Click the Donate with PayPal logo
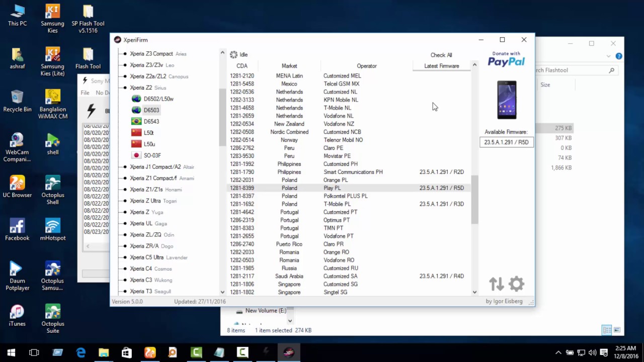 point(506,59)
